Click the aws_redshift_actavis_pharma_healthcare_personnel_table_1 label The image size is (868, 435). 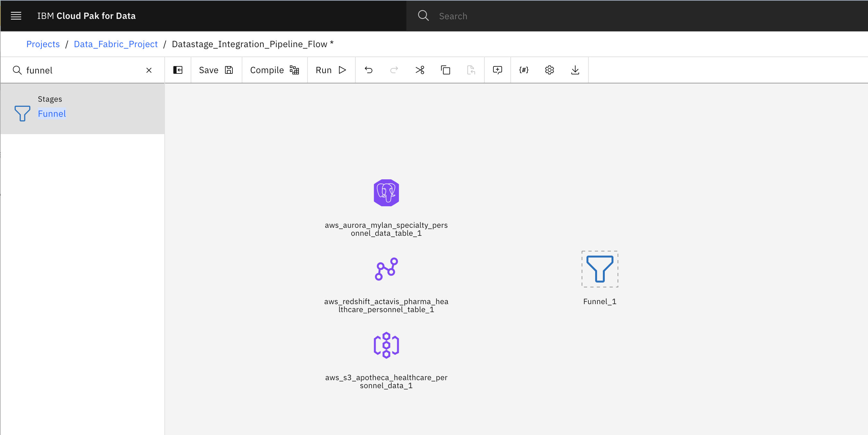[386, 305]
